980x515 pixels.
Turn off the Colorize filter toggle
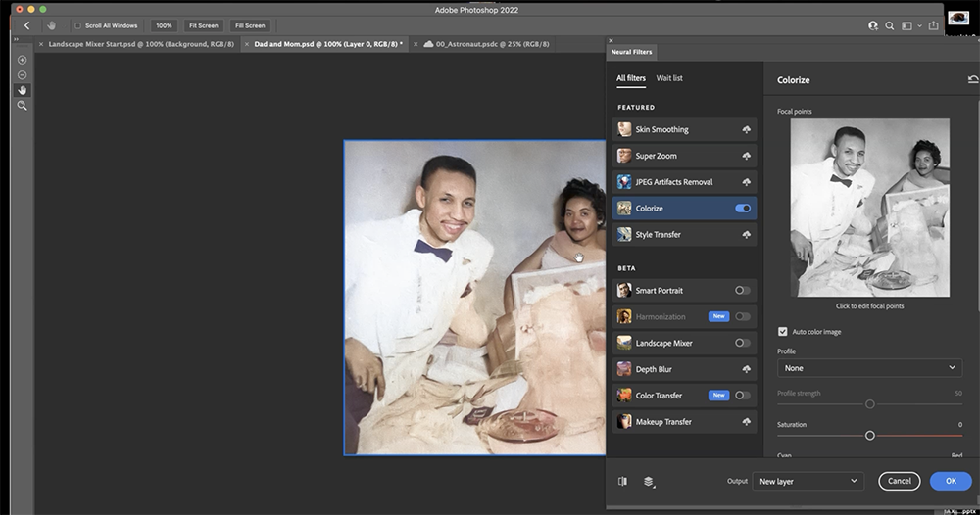point(743,208)
